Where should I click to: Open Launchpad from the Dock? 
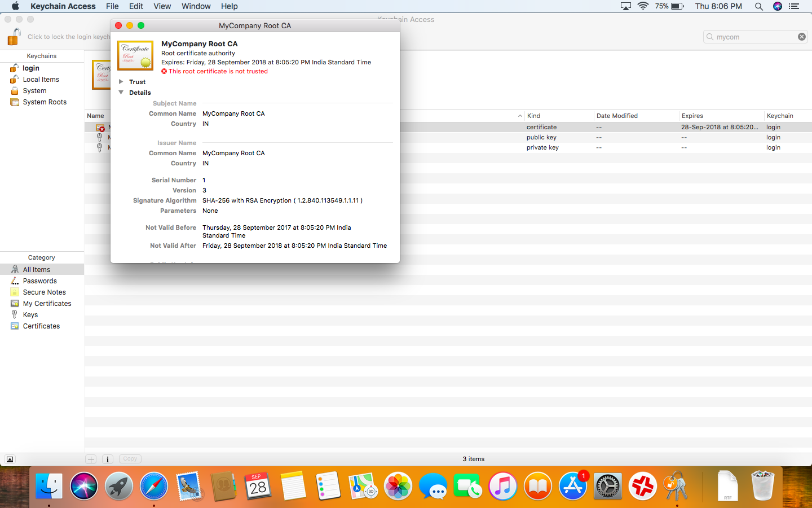pos(119,486)
